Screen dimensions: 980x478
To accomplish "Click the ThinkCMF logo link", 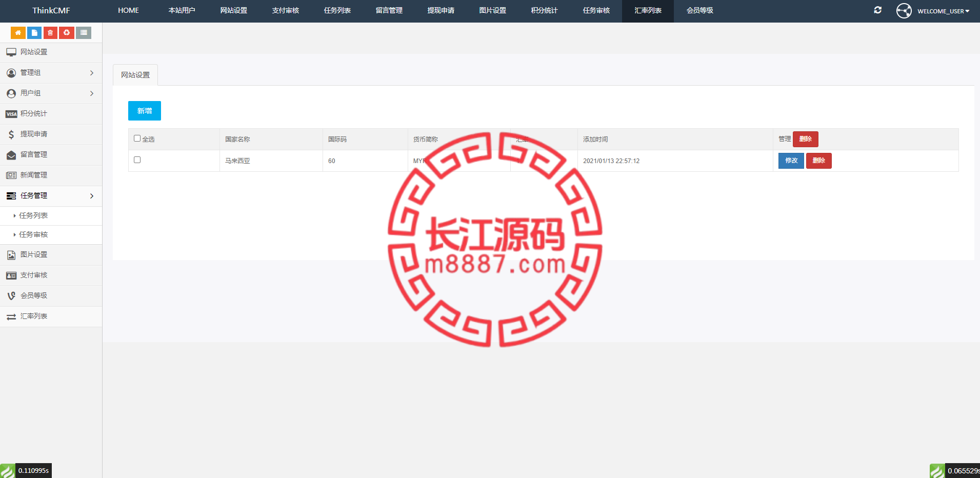I will (x=51, y=11).
